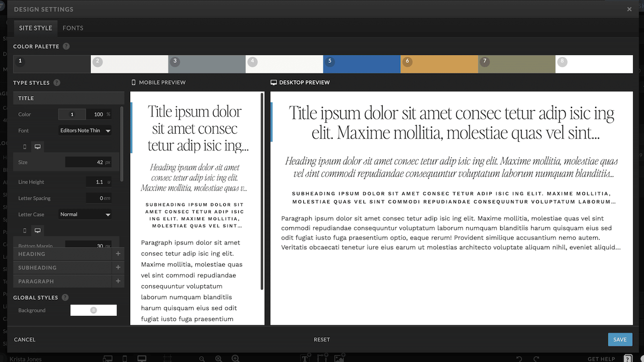This screenshot has width=644, height=362.
Task: Collapse the Title type style section
Action: pyautogui.click(x=69, y=98)
